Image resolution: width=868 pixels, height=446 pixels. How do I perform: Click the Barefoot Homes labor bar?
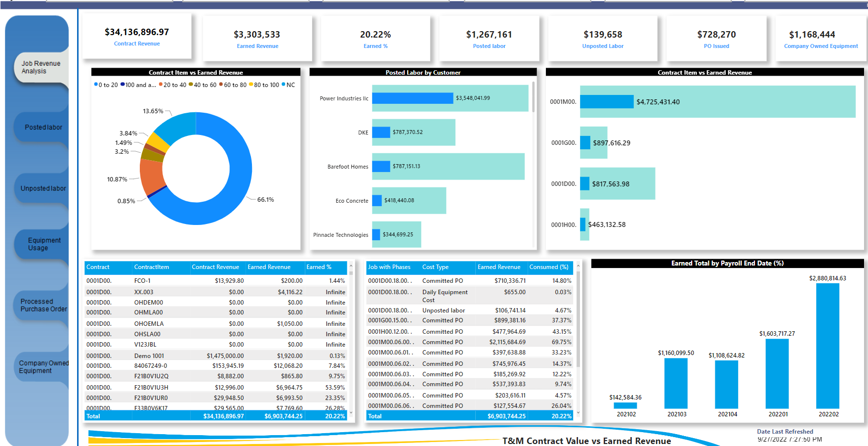click(380, 167)
